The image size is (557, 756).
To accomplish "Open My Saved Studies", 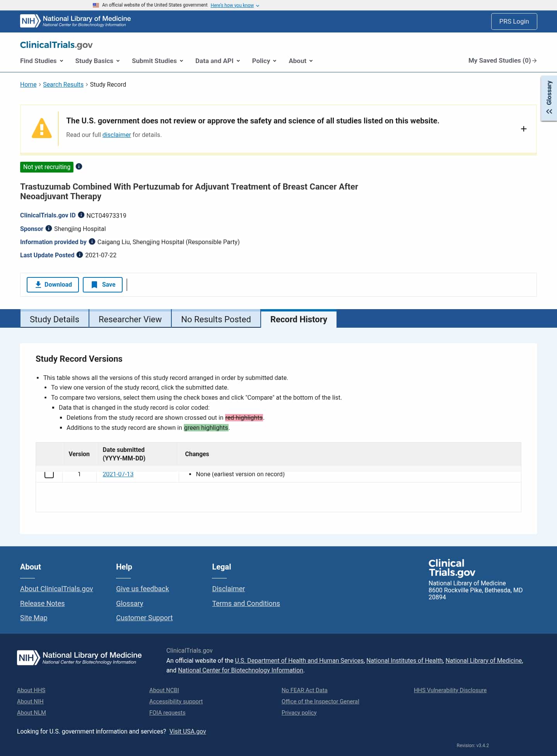I will (502, 61).
